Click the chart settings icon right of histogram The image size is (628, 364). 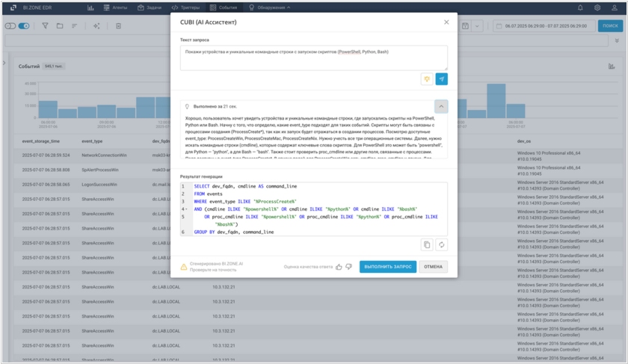[x=612, y=67]
